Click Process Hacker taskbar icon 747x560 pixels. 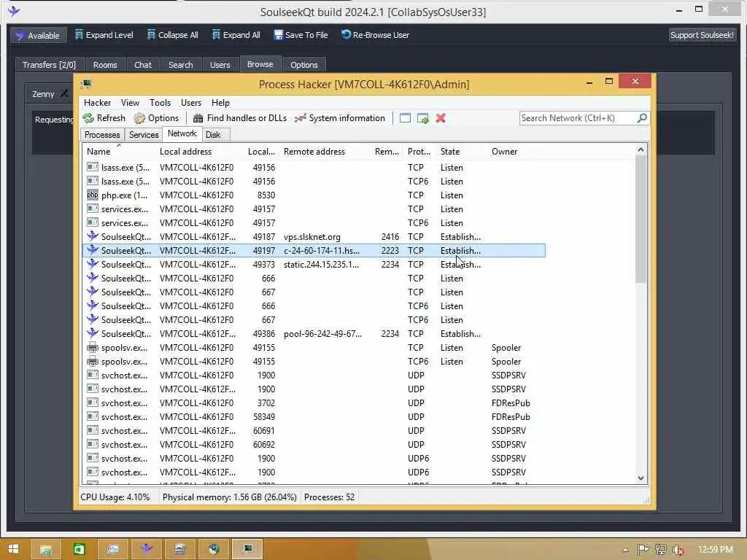tap(247, 549)
